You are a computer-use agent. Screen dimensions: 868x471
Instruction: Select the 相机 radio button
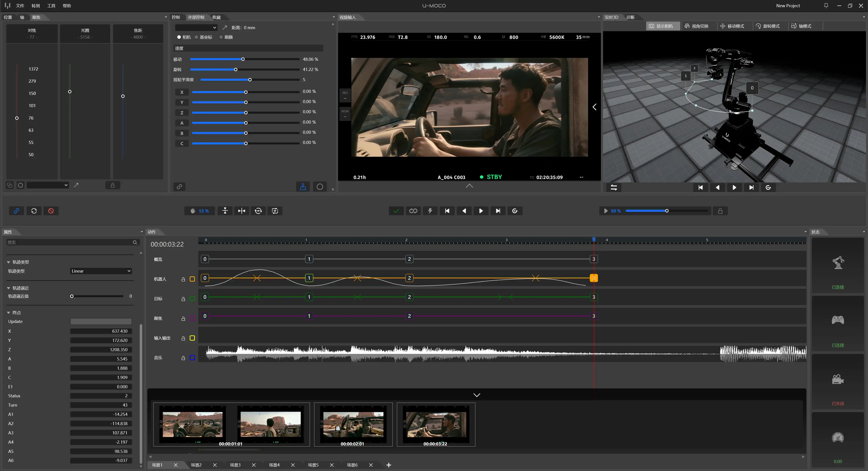click(x=179, y=37)
